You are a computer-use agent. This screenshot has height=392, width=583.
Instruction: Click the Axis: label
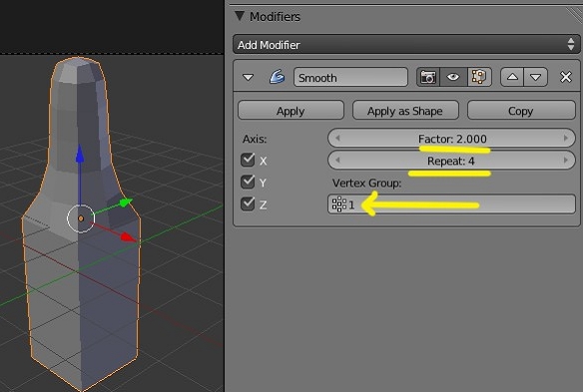(255, 139)
